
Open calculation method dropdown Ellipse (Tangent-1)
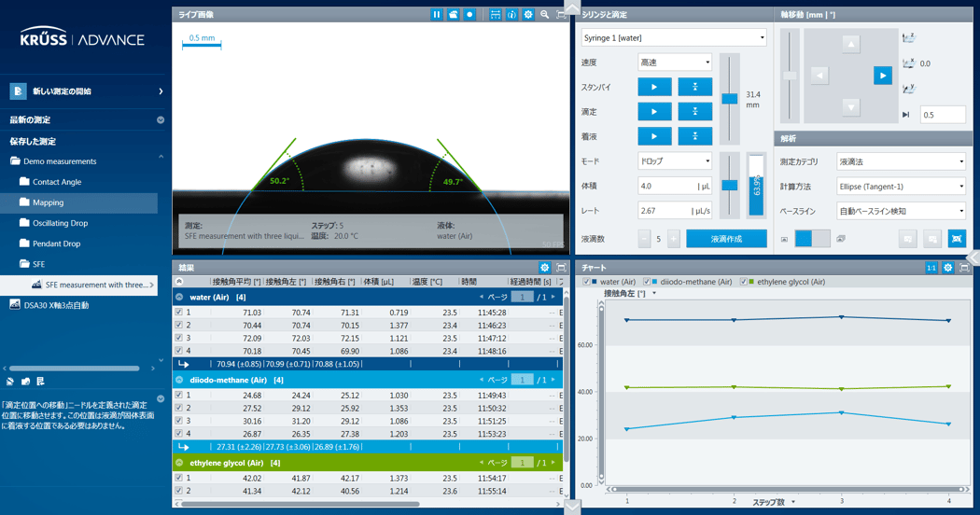pyautogui.click(x=902, y=187)
